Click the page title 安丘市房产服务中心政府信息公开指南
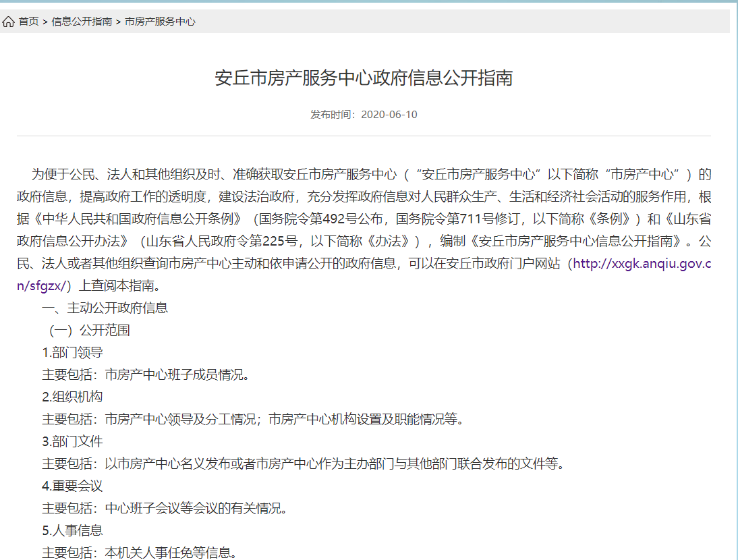The width and height of the screenshot is (738, 560). click(364, 78)
